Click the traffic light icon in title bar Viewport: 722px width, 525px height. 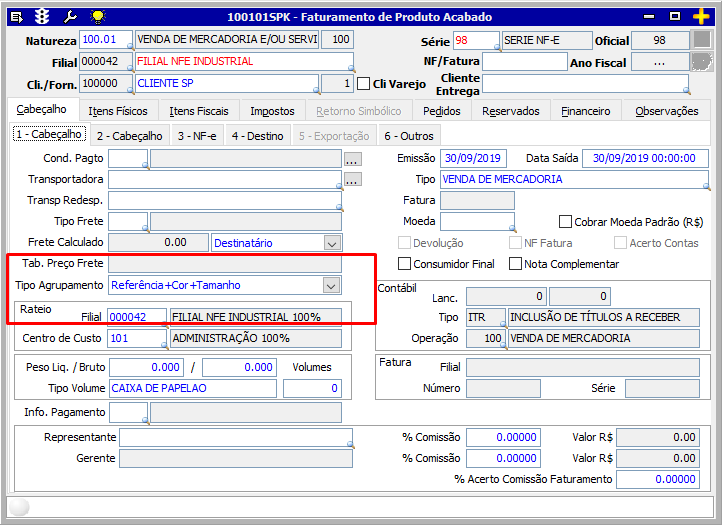click(x=42, y=16)
